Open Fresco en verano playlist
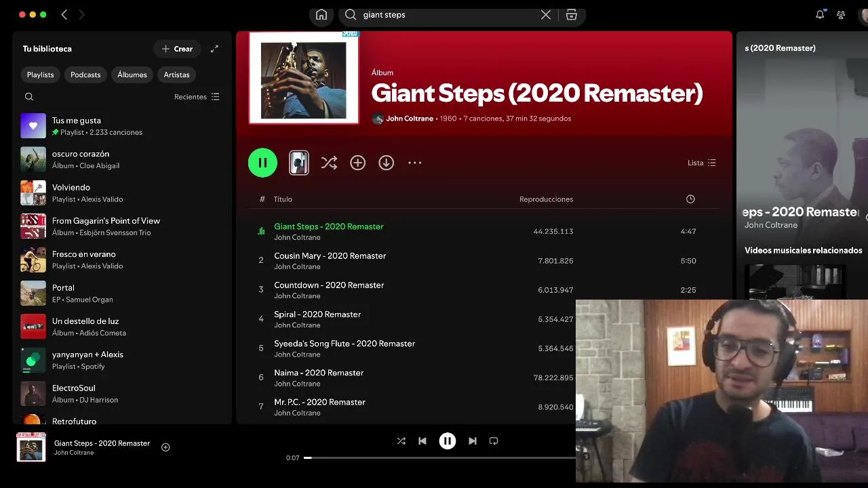 click(122, 260)
